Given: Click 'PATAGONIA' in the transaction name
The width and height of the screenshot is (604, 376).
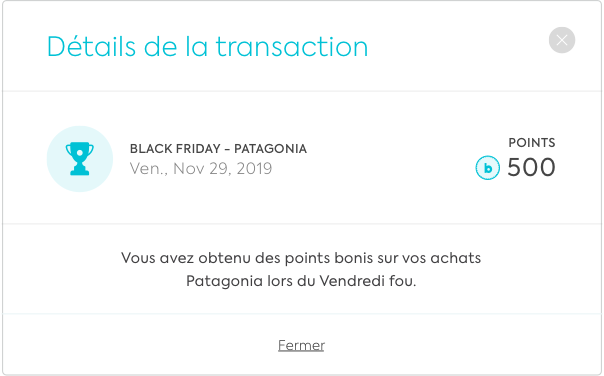Looking at the screenshot, I should coord(270,149).
